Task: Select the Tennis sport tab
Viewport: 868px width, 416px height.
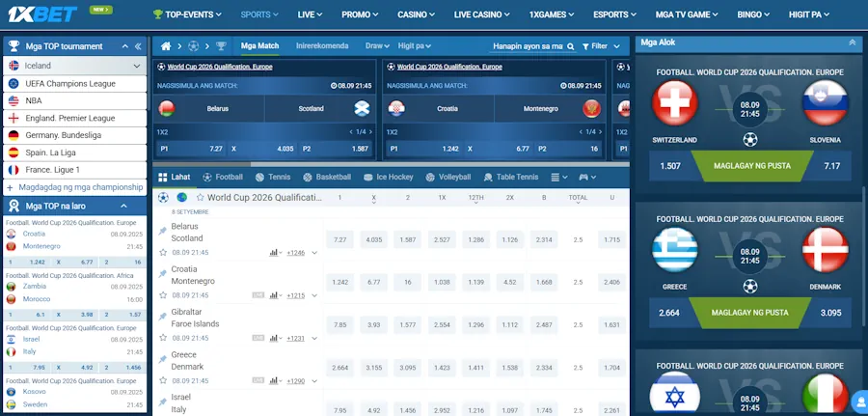Action: click(x=273, y=178)
